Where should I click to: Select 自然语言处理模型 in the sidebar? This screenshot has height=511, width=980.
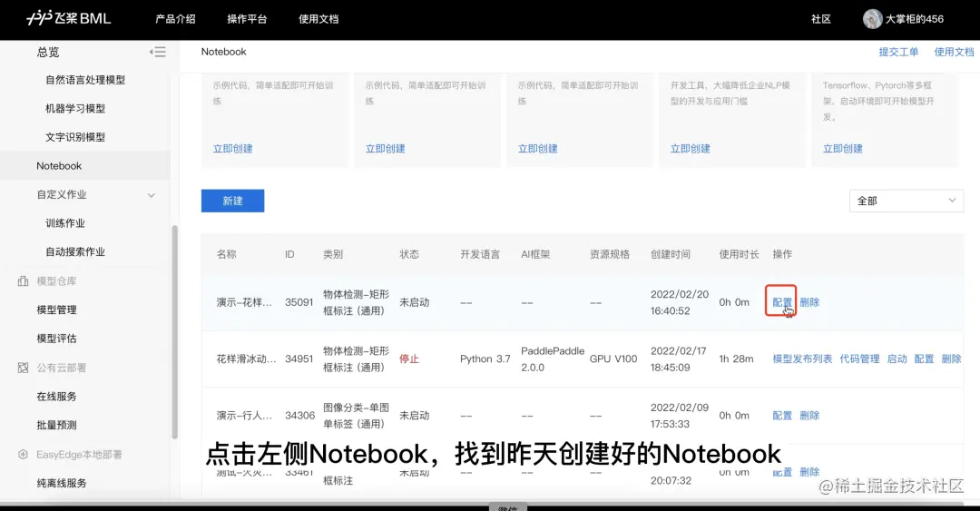point(85,80)
